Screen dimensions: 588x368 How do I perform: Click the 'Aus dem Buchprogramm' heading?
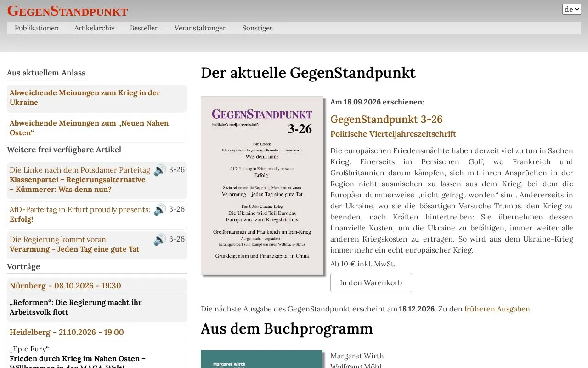pos(287,328)
